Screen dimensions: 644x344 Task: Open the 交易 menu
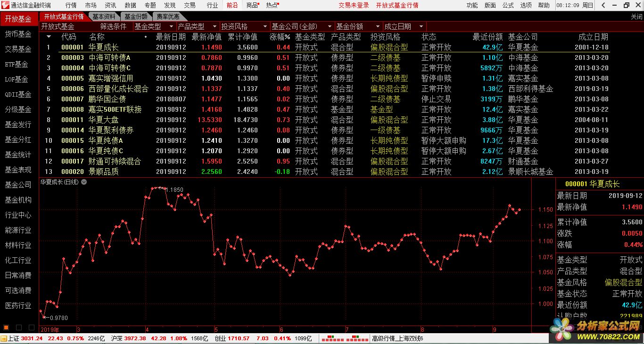190,5
